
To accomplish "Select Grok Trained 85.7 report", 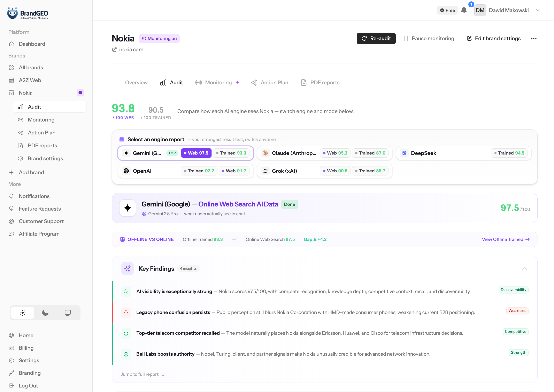I will 370,171.
